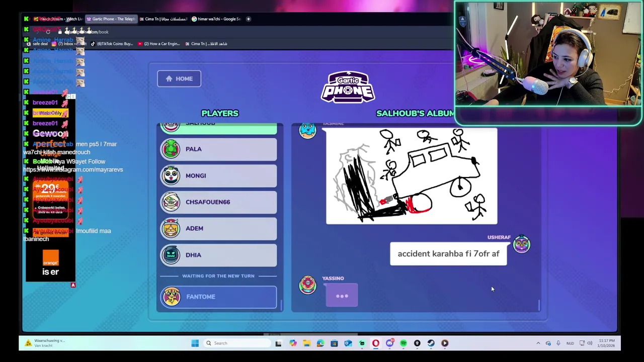Select player DHIA in the players list
The image size is (644, 362).
pos(218,255)
